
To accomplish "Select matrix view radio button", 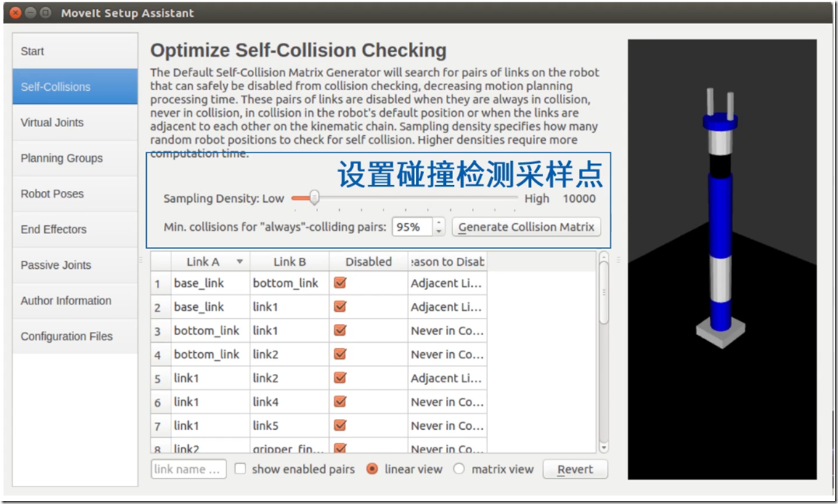I will 458,468.
